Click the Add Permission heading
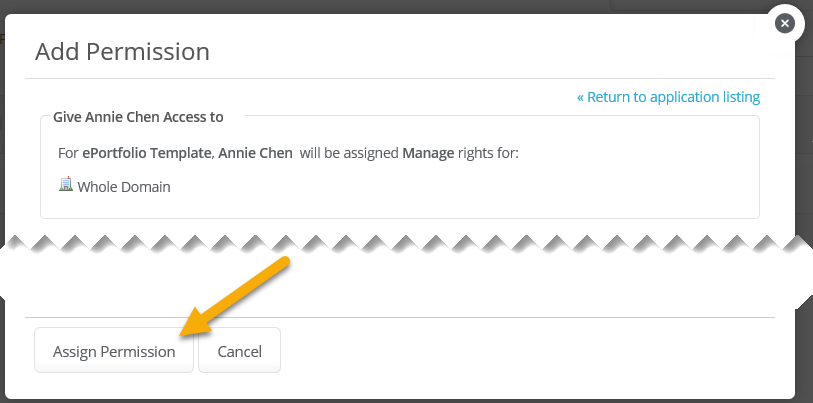Screen dimensions: 813x403 [x=122, y=51]
